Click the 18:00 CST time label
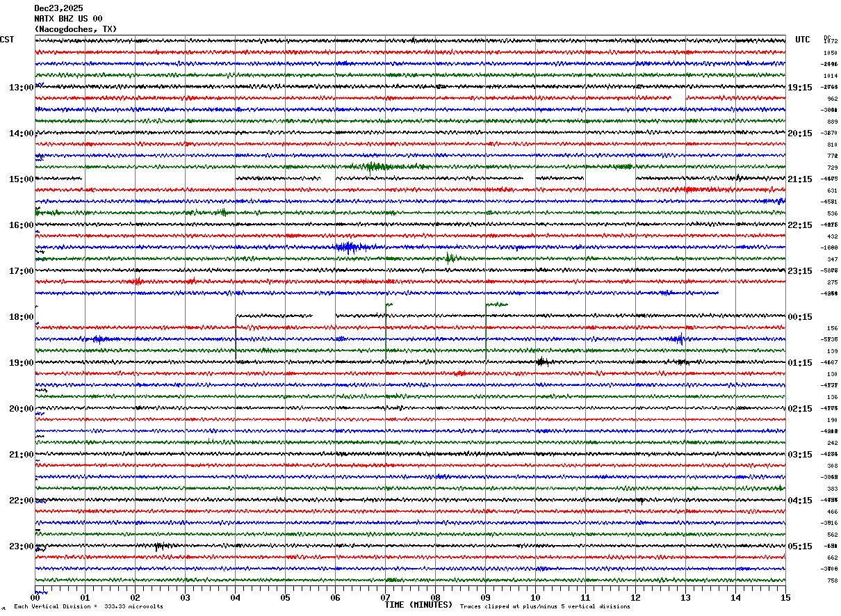This screenshot has height=616, width=841. coord(21,317)
